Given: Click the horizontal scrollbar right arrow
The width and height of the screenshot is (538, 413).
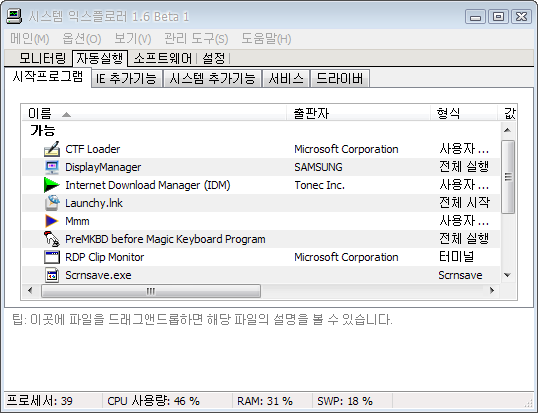Looking at the screenshot, I should coord(492,291).
